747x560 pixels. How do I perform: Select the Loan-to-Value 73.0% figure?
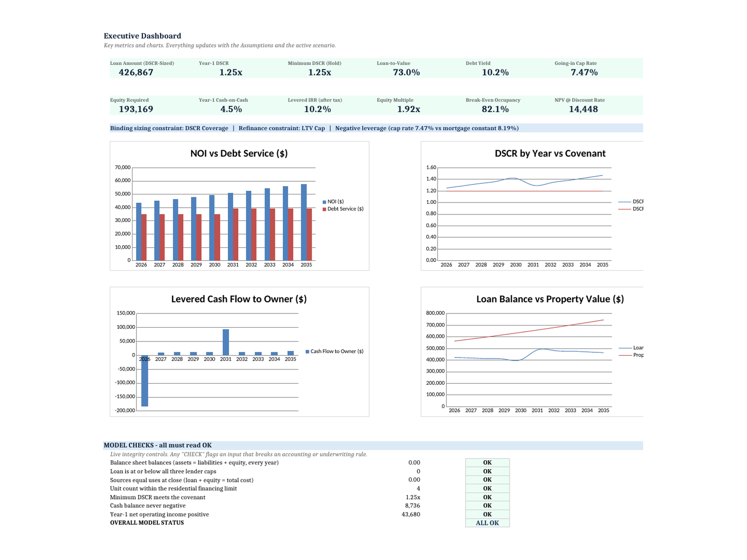point(406,72)
